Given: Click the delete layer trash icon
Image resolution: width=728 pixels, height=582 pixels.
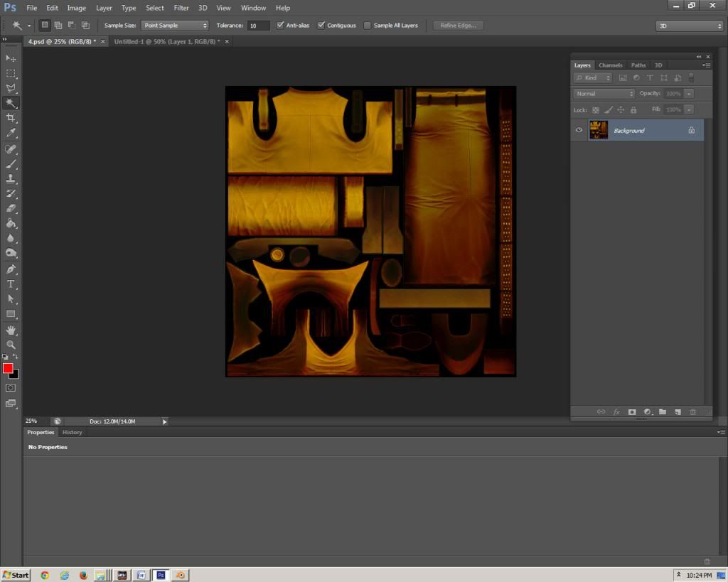Looking at the screenshot, I should click(x=692, y=412).
